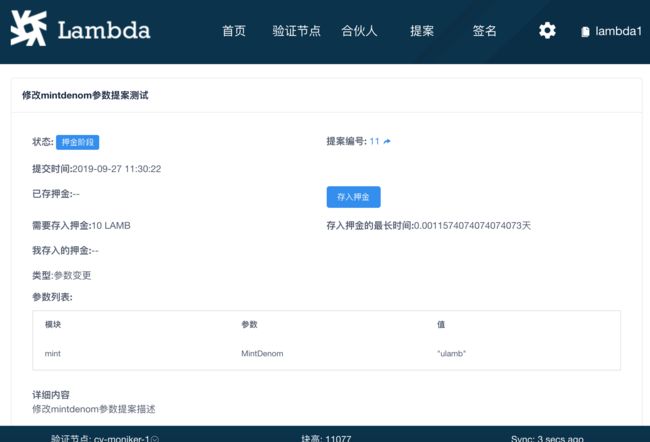Click the wallet file icon beside lambda1
This screenshot has height=442, width=650.
[x=585, y=32]
